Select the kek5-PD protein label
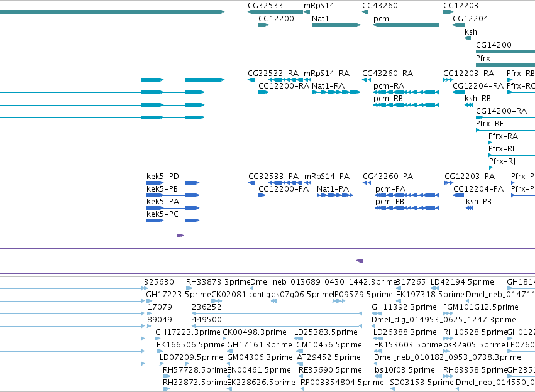This screenshot has width=535, height=392. [163, 177]
